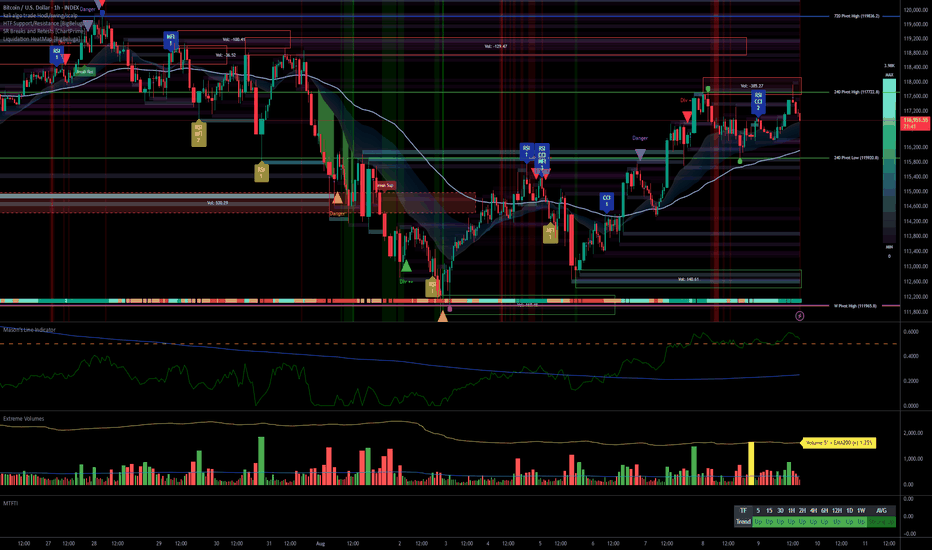This screenshot has width=932, height=550.
Task: Click the AVG column header in trend table
Action: [881, 511]
